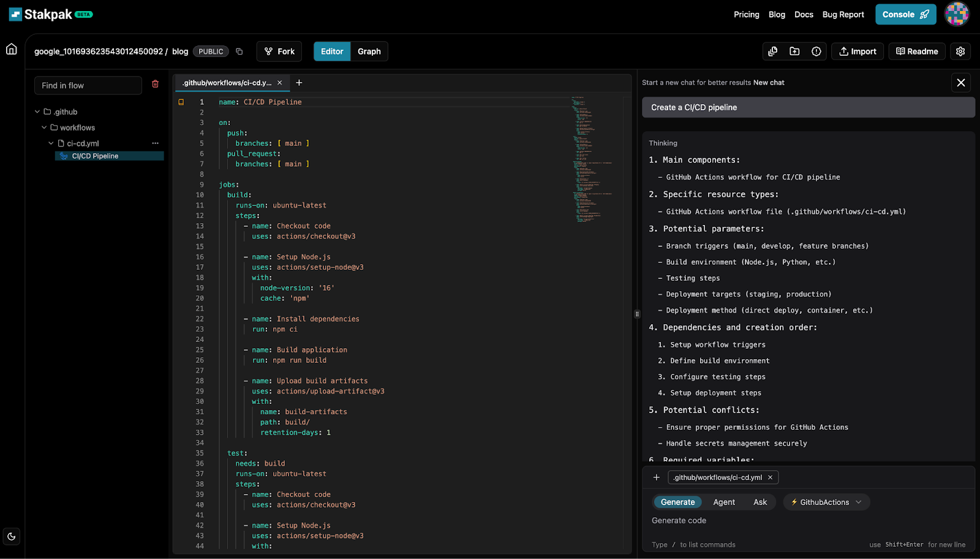Click 'Handle secrets management securely' text
Image resolution: width=980 pixels, height=559 pixels.
point(736,443)
